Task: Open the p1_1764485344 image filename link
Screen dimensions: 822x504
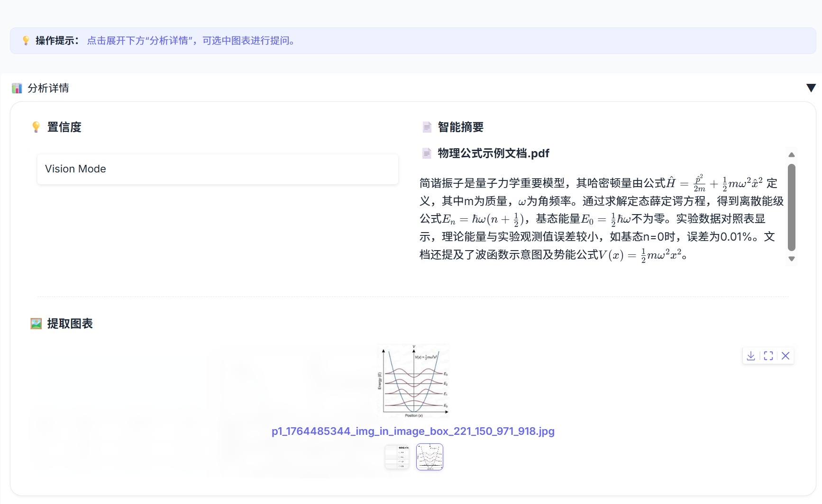Action: pos(412,432)
